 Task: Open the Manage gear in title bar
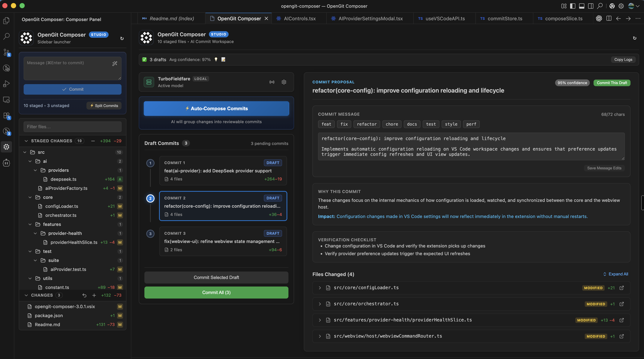click(621, 6)
